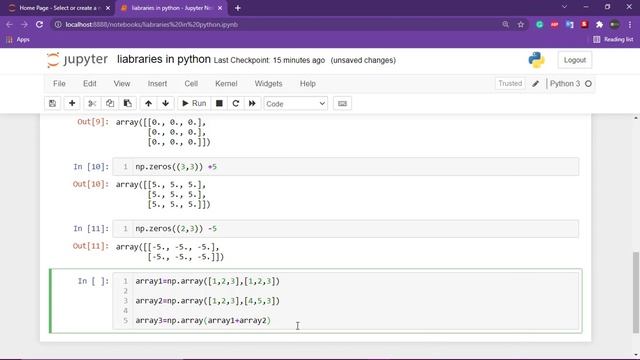Screen dimensions: 640x360
Task: Click the kernel idle circle indicator
Action: 588,84
